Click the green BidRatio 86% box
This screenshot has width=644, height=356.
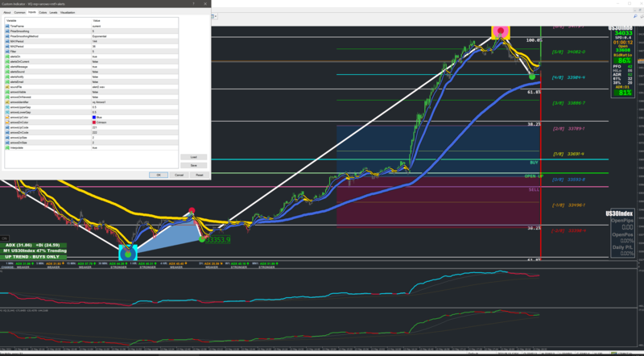(x=623, y=60)
